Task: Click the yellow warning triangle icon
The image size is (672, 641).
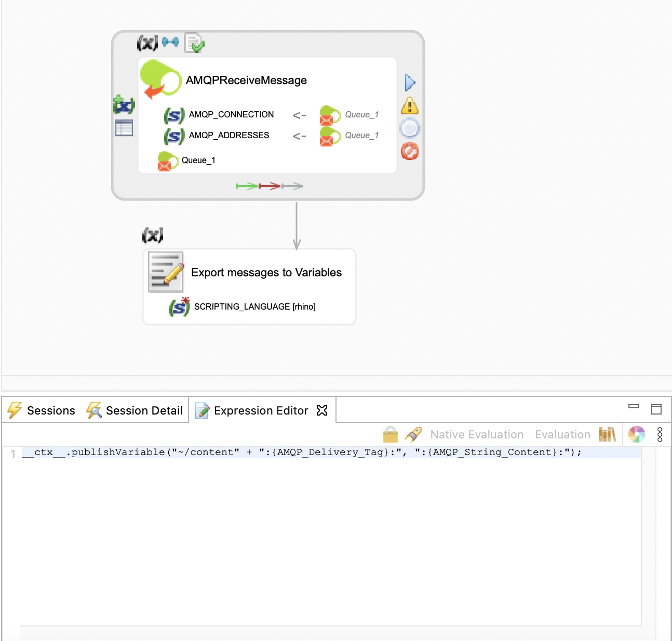Action: click(410, 106)
